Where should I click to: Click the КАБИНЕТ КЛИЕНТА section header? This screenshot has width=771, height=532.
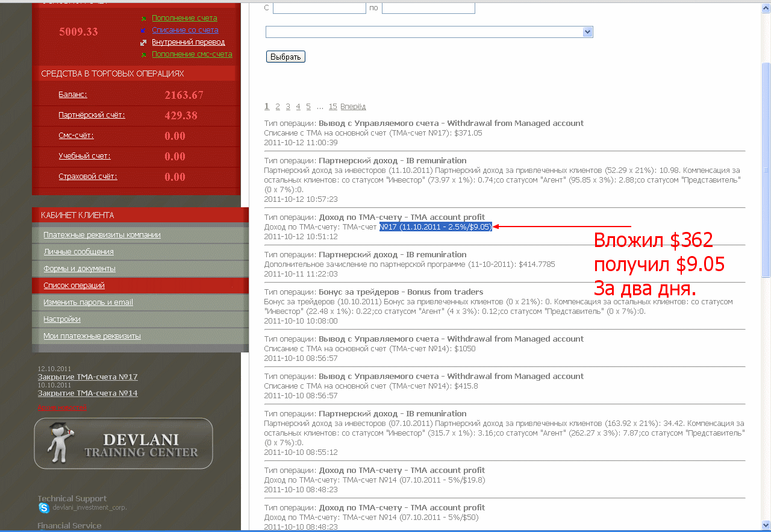[140, 215]
